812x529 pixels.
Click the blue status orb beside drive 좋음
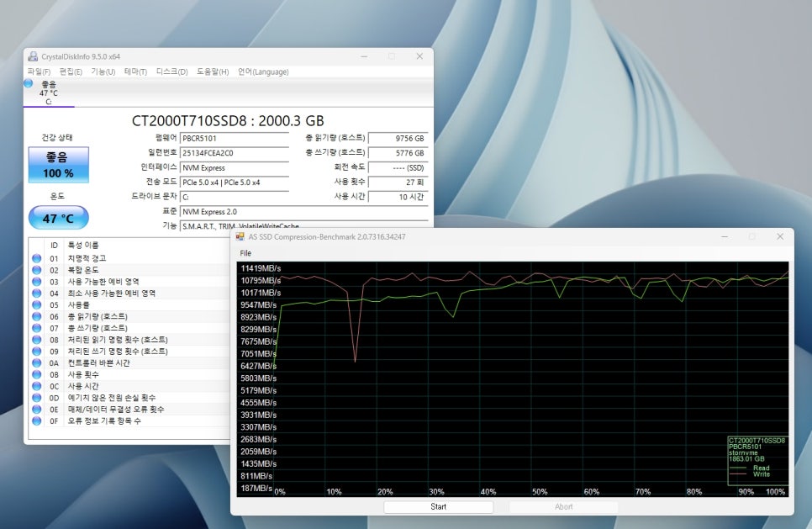click(29, 83)
